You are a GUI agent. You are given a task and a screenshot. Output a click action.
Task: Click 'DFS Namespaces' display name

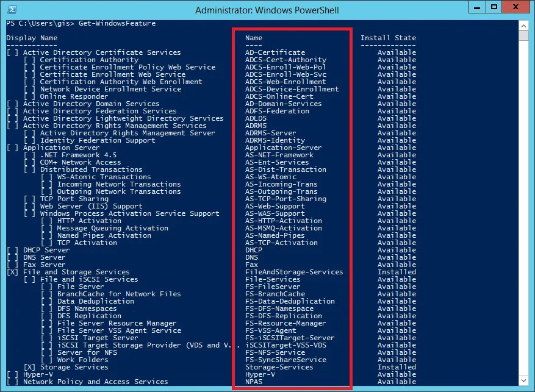pos(87,309)
